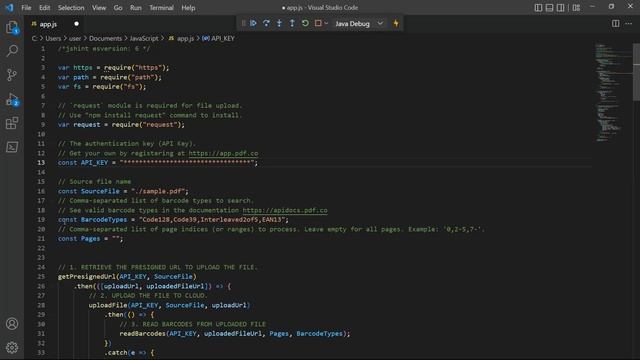The height and width of the screenshot is (360, 640).
Task: Open the Explorer view in activity bar
Action: click(x=12, y=27)
